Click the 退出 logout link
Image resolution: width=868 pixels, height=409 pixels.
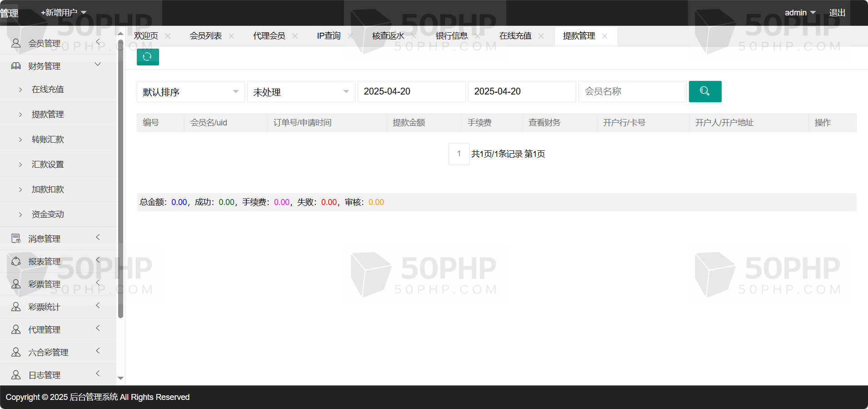[x=837, y=13]
